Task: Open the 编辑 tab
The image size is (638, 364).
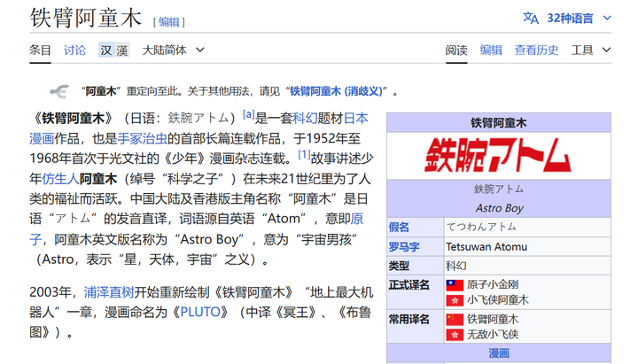Action: [x=491, y=50]
